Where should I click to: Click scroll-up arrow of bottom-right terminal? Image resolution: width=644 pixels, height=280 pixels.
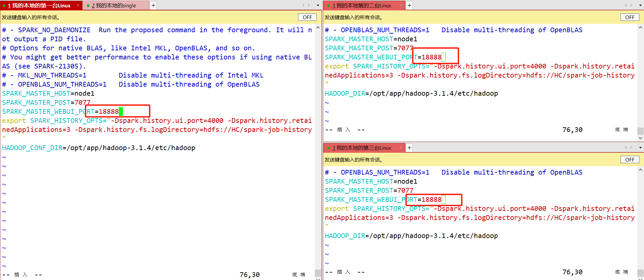tap(641, 170)
